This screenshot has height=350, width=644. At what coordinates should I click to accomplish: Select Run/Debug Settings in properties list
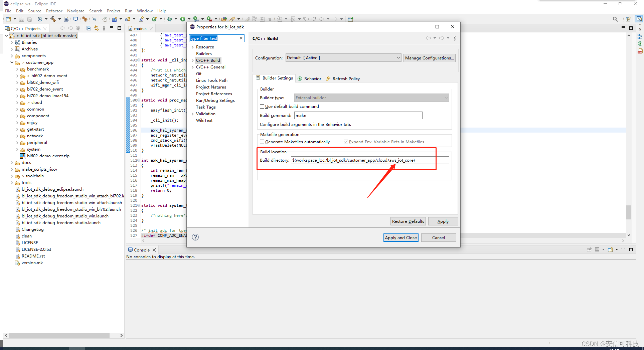click(215, 101)
